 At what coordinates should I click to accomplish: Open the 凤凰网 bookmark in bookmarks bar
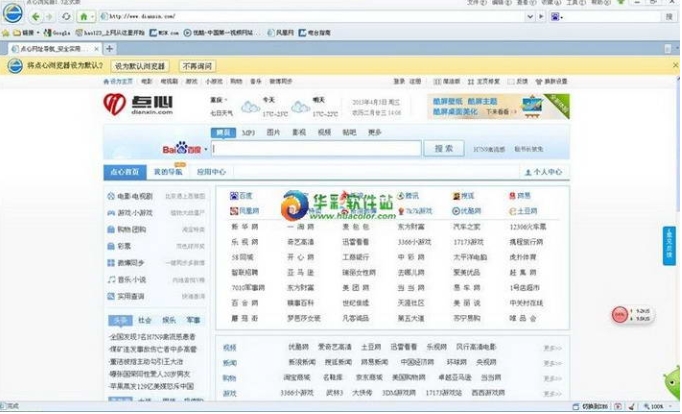[281, 33]
